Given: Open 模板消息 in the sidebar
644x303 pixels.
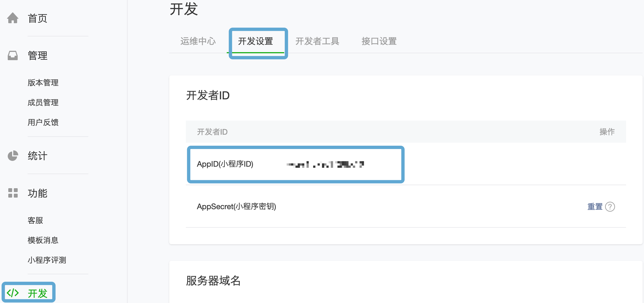Looking at the screenshot, I should [x=43, y=240].
